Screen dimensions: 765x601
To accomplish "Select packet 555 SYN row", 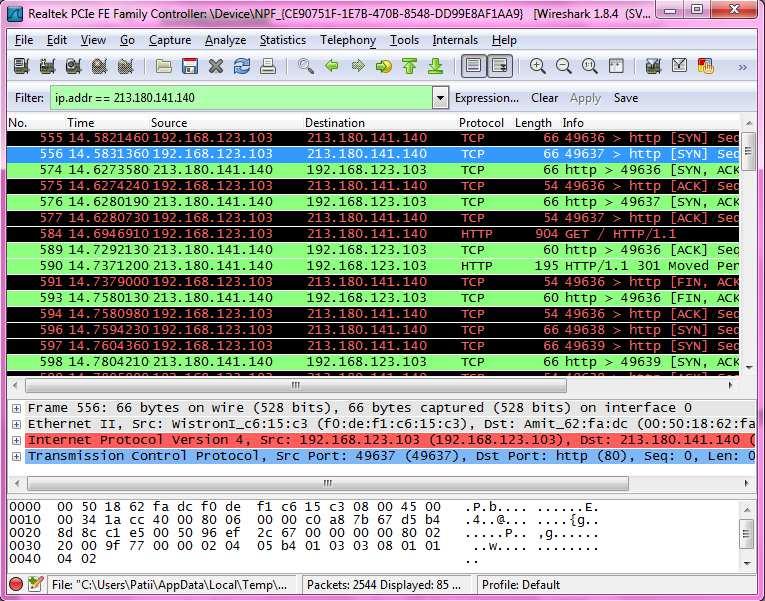I will (373, 138).
